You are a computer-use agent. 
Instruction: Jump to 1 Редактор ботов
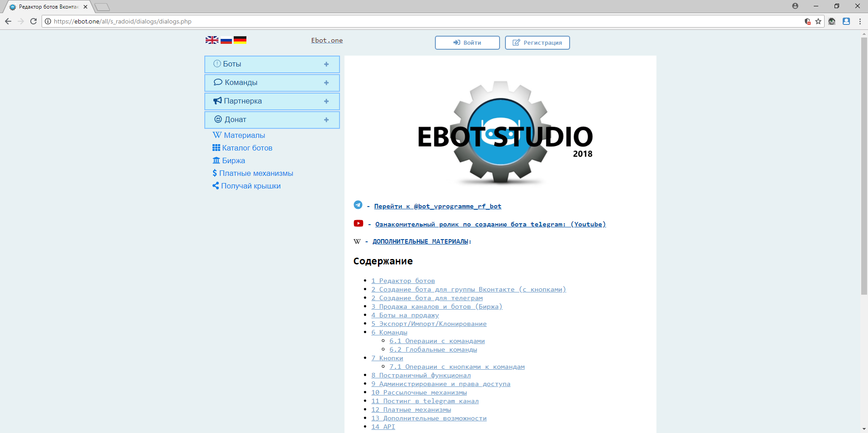[x=403, y=281]
